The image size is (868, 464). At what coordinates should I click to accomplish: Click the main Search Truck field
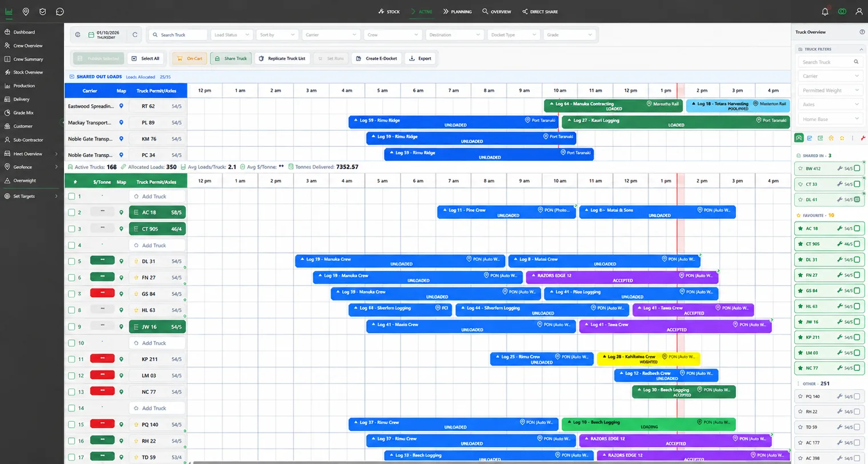click(x=178, y=35)
